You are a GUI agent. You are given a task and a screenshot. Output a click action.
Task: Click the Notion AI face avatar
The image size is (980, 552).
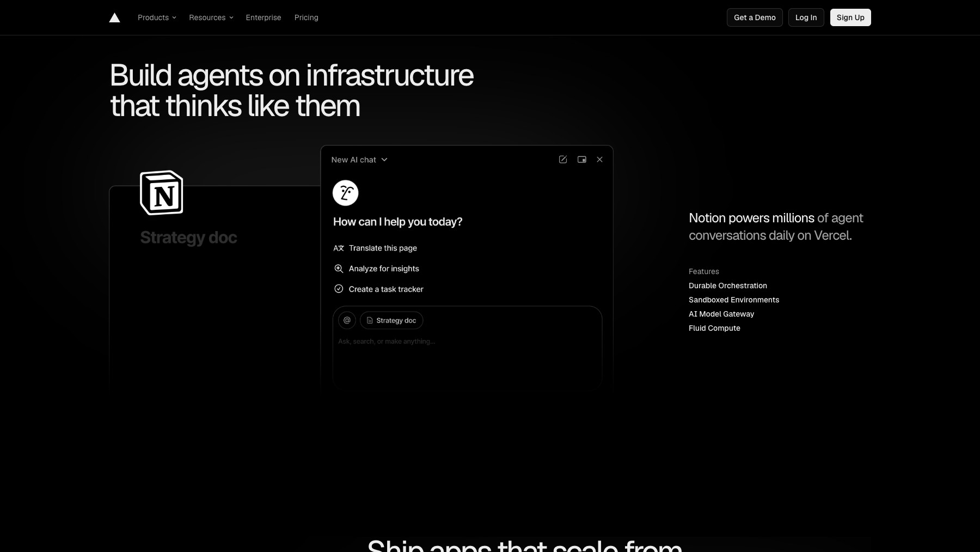pos(345,193)
